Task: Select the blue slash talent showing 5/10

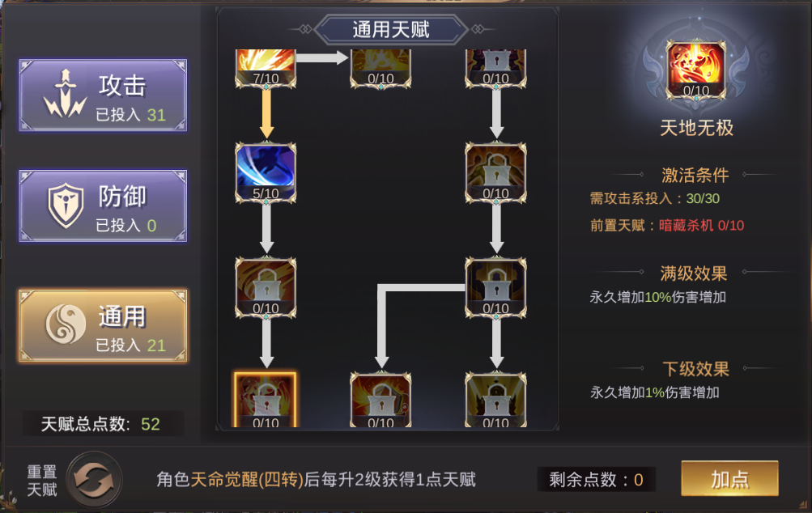Action: (266, 172)
